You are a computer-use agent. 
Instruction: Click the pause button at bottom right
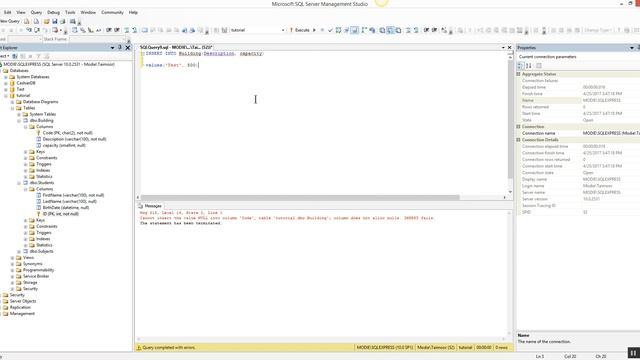coord(633,353)
